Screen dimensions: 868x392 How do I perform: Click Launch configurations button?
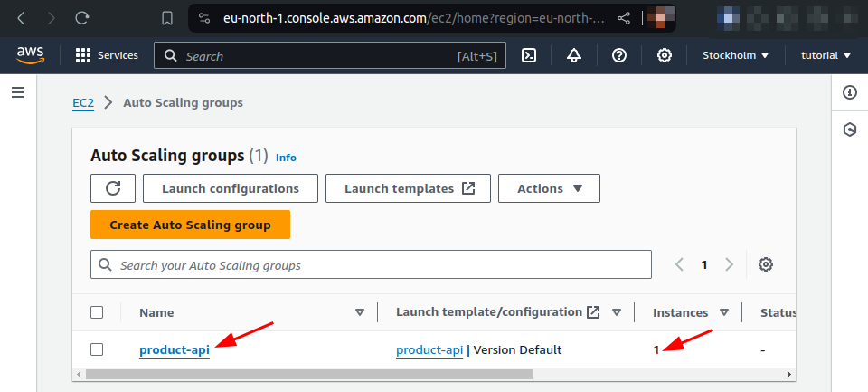(x=231, y=188)
